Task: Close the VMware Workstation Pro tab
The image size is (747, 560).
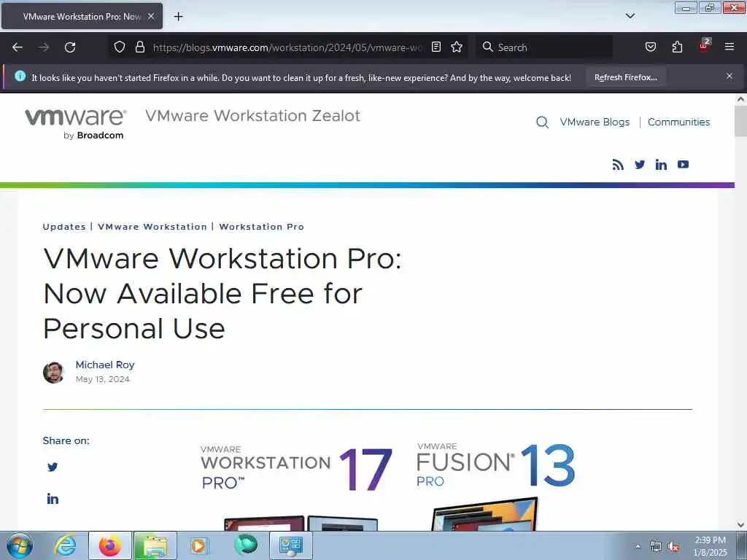Action: coord(150,16)
